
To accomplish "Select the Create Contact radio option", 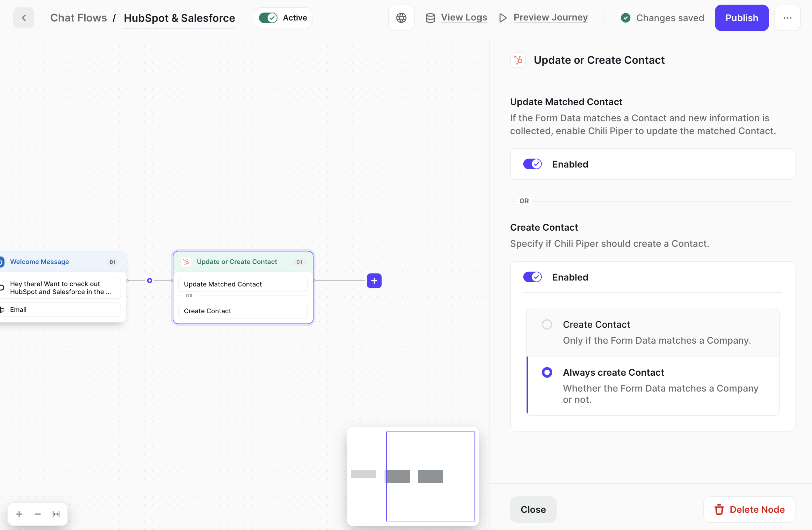I will 547,324.
